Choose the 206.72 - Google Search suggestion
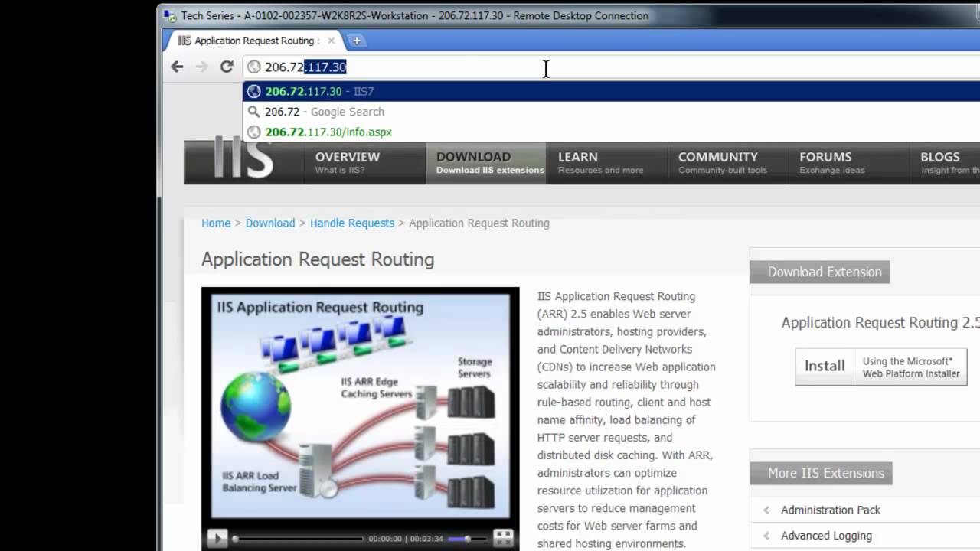This screenshot has height=551, width=980. click(611, 112)
